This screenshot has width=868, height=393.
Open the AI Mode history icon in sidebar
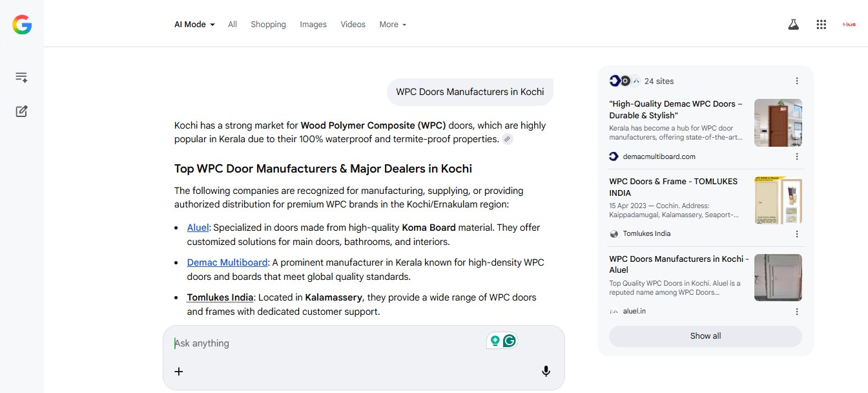pos(21,78)
